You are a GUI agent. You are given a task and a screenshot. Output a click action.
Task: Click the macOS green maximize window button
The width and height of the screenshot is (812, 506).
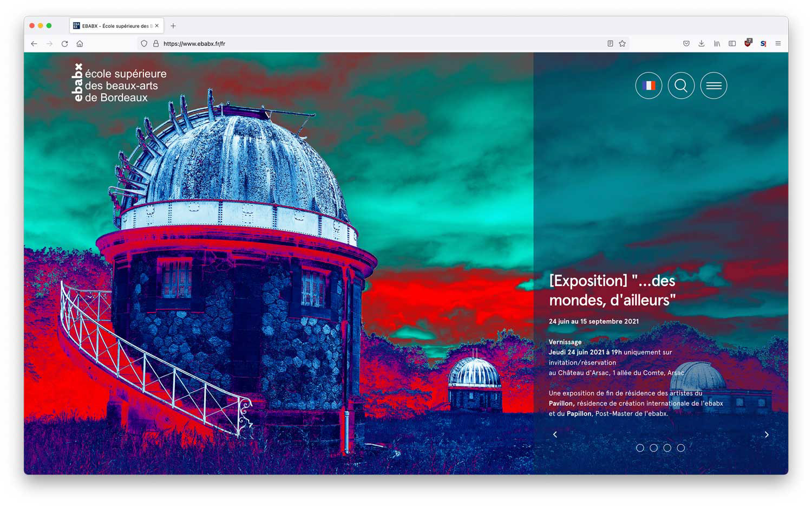pos(49,25)
